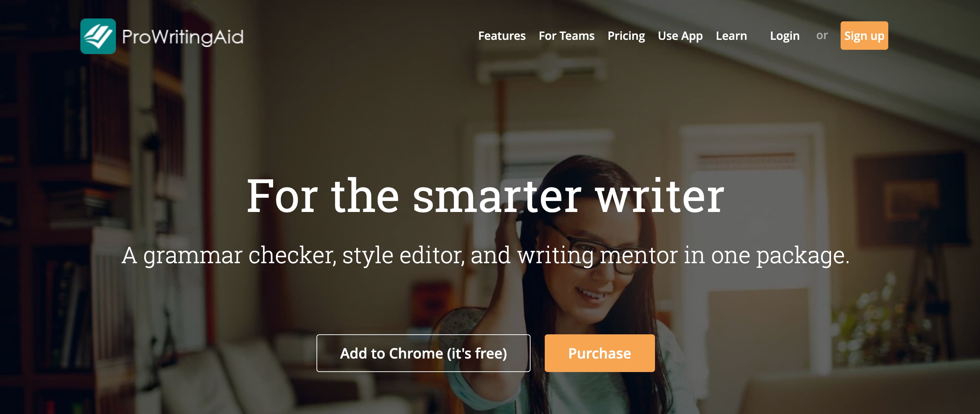Click the ProWritingAid wordmark text
Viewport: 980px width, 414px height.
[183, 37]
